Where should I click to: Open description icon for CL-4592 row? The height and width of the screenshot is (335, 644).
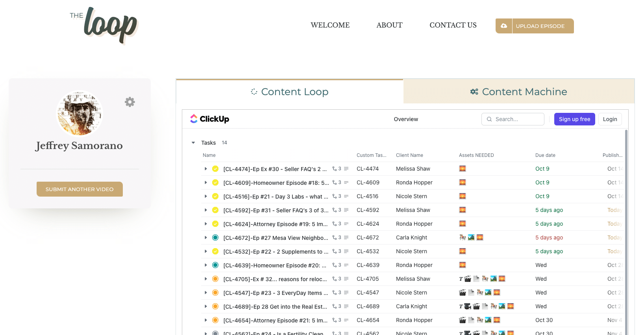click(346, 210)
